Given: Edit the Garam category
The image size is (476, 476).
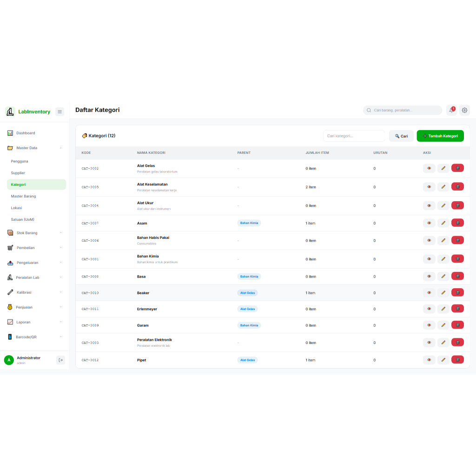Looking at the screenshot, I should click(x=443, y=325).
